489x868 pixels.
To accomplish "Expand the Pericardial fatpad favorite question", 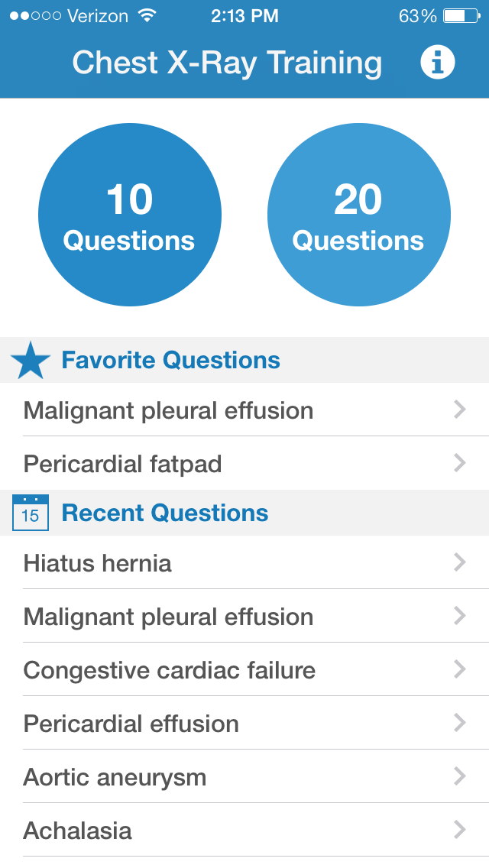I will (x=244, y=463).
